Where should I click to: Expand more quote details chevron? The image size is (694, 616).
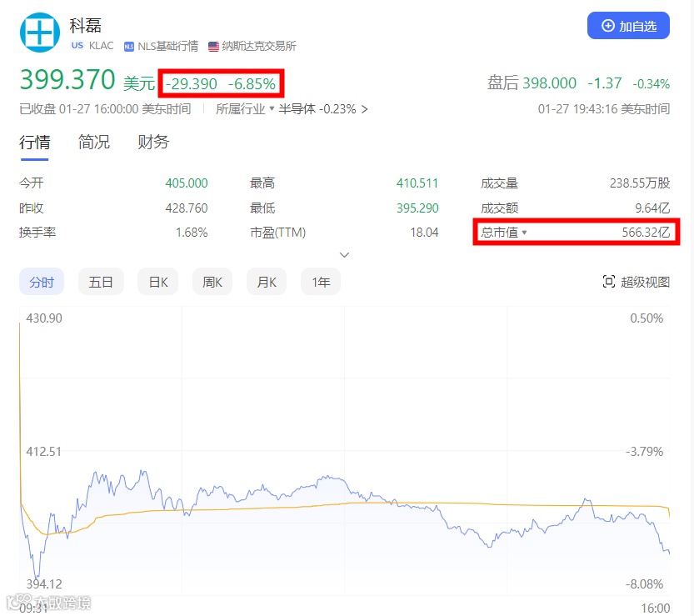coord(344,255)
